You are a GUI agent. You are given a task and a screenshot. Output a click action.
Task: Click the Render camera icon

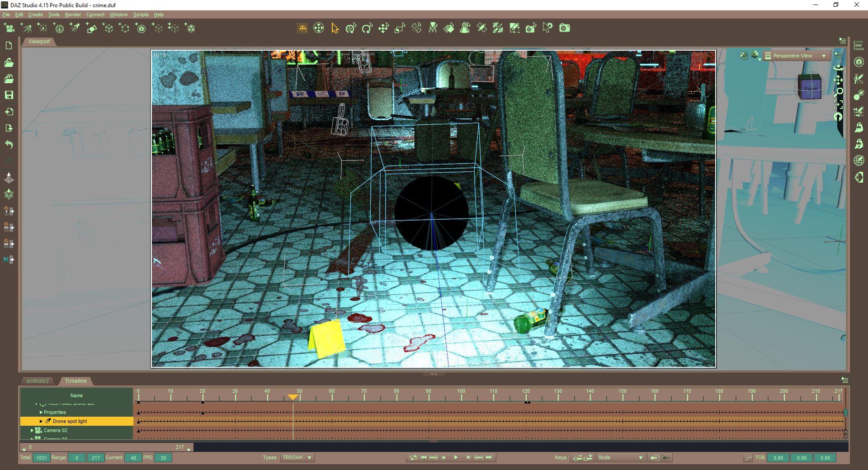[565, 28]
